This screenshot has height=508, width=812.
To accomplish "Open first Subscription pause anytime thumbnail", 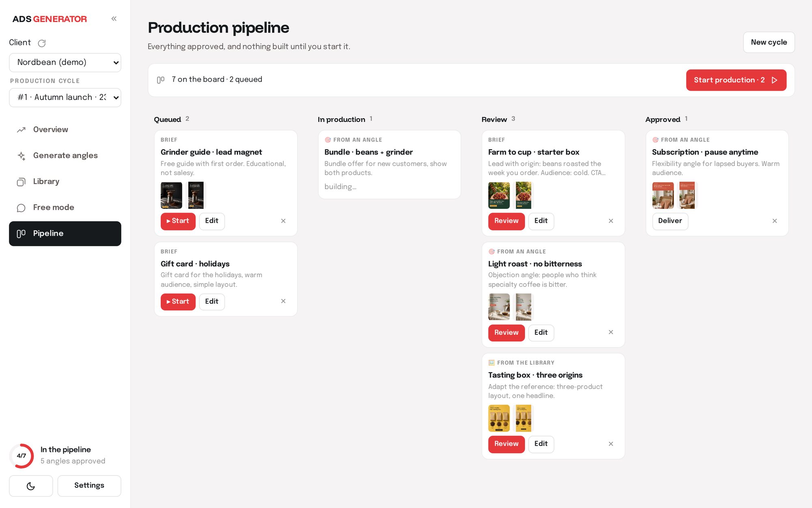I will coord(663,195).
